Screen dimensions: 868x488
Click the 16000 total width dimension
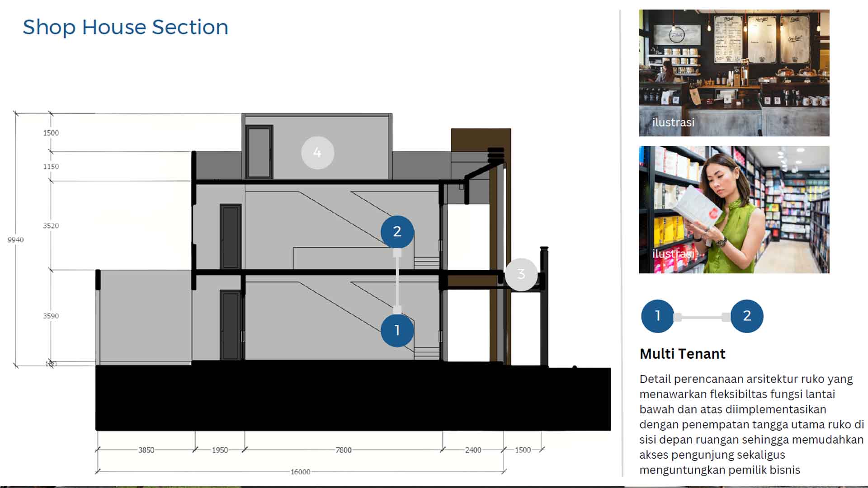(x=300, y=472)
